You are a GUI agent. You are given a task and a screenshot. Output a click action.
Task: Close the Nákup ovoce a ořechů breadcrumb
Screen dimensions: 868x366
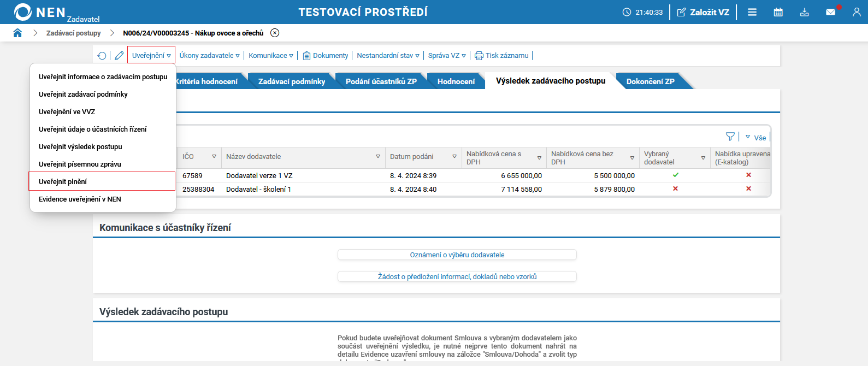coord(275,33)
